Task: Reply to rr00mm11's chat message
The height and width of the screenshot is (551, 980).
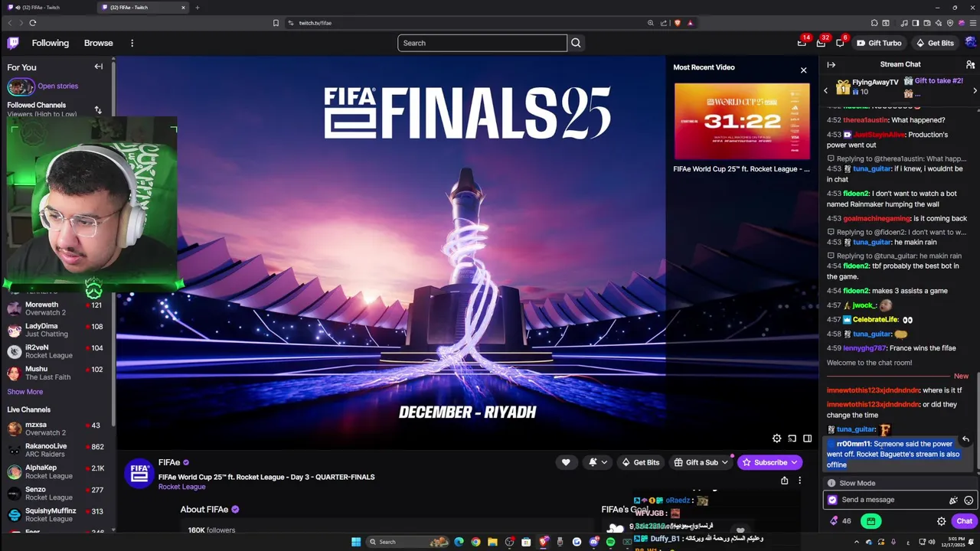Action: tap(965, 439)
